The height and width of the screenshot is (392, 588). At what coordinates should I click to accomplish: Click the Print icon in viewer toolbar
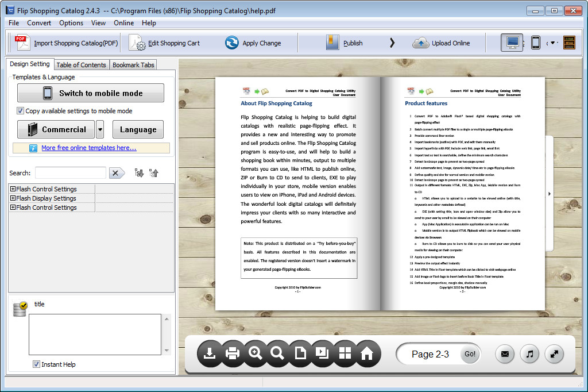click(x=232, y=353)
